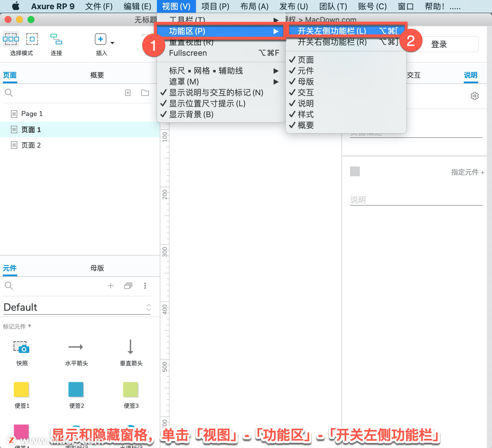This screenshot has width=492, height=448.
Task: Open the 项目 (P) menu
Action: pyautogui.click(x=216, y=6)
